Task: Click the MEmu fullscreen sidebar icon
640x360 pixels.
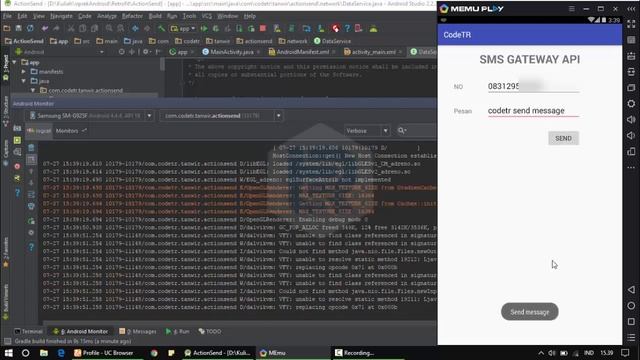Action: [x=631, y=24]
